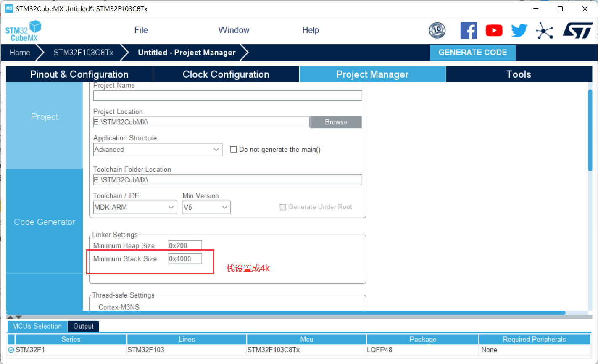This screenshot has height=364, width=598.
Task: Open the Window menu
Action: (x=234, y=30)
